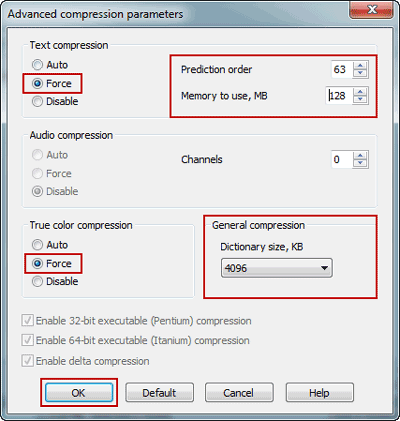Increase Prediction order with up arrow
This screenshot has height=421, width=400.
[x=360, y=66]
